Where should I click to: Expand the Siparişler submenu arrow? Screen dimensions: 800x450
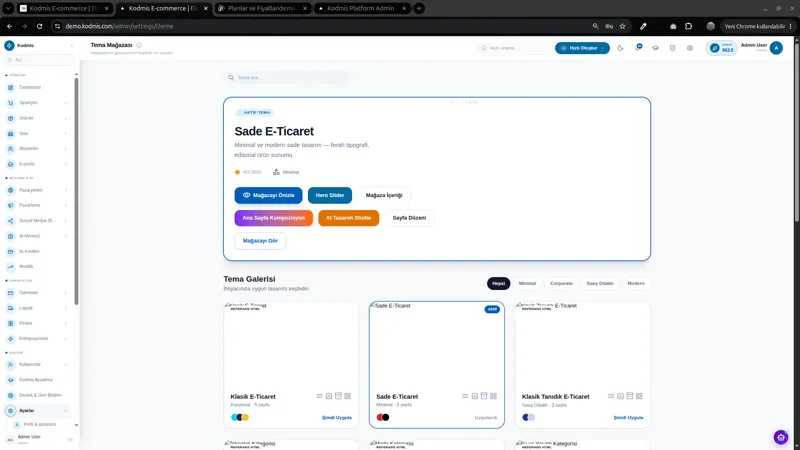[x=66, y=103]
